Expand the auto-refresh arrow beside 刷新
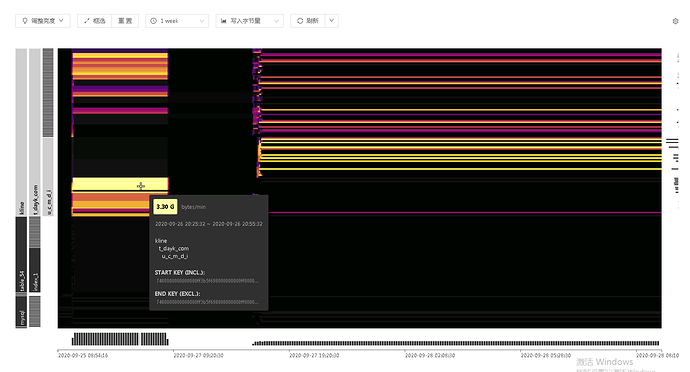 click(332, 21)
